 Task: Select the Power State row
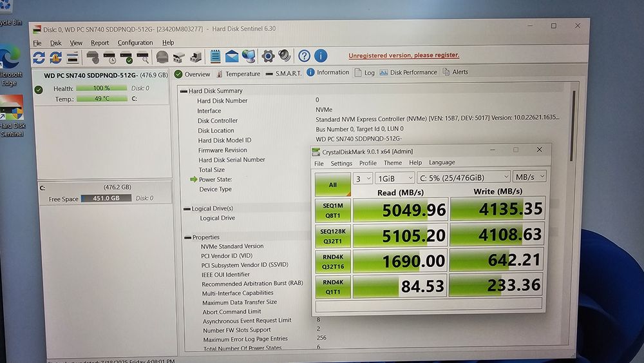[x=215, y=180]
